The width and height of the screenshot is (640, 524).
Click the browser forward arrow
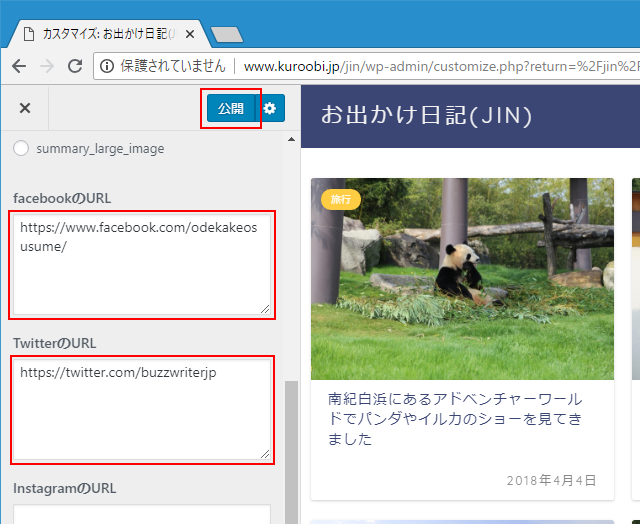coord(46,66)
